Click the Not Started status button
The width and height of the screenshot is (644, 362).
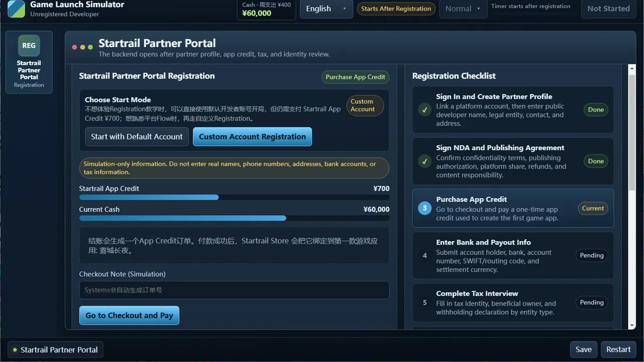[x=608, y=9]
